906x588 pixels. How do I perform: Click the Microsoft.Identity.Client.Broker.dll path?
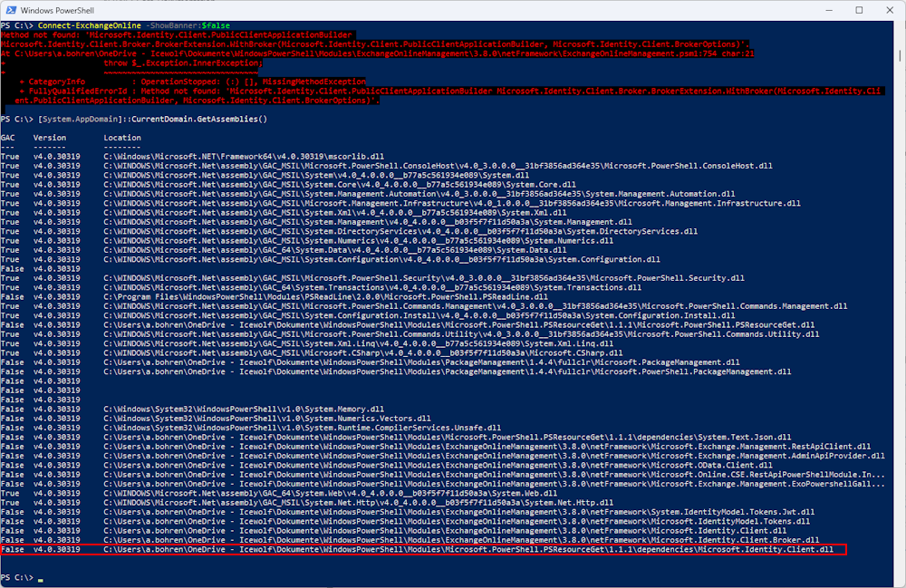[x=462, y=540]
